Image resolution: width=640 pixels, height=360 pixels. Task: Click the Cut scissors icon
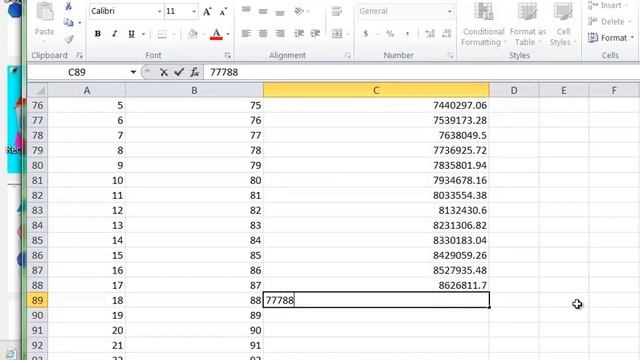tap(69, 6)
